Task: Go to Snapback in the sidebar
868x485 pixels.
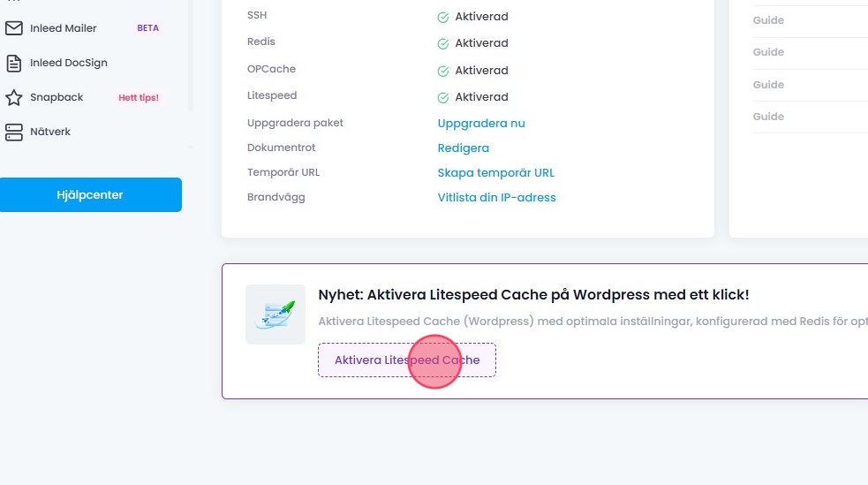Action: point(57,97)
